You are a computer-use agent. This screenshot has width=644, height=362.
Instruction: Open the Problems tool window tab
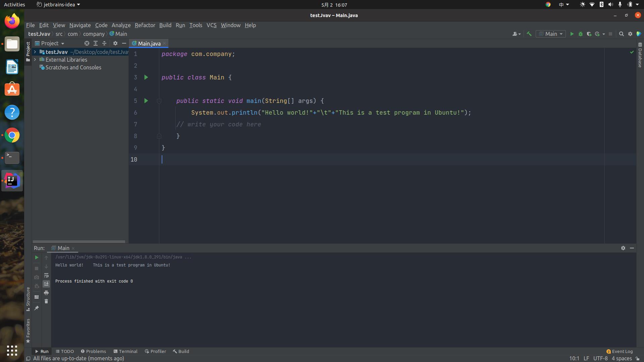point(93,351)
